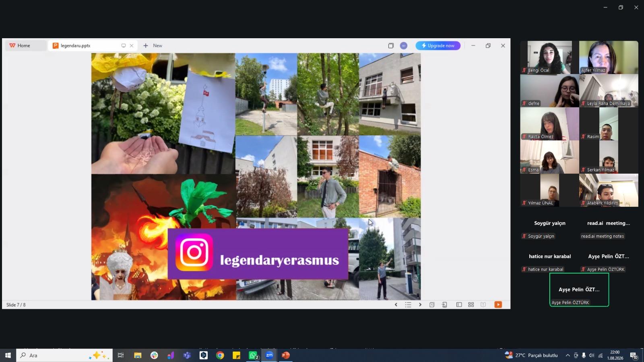Image resolution: width=644 pixels, height=362 pixels.
Task: Open a New tab in WPS
Action: 153,45
